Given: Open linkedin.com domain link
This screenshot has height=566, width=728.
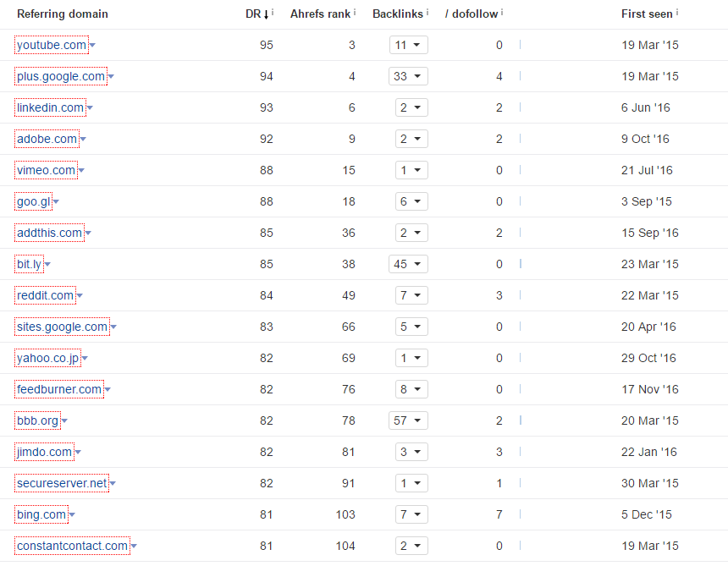Looking at the screenshot, I should (x=50, y=107).
